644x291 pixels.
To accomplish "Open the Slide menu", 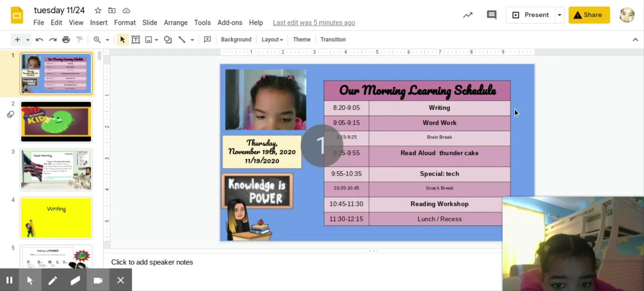I will coord(150,23).
